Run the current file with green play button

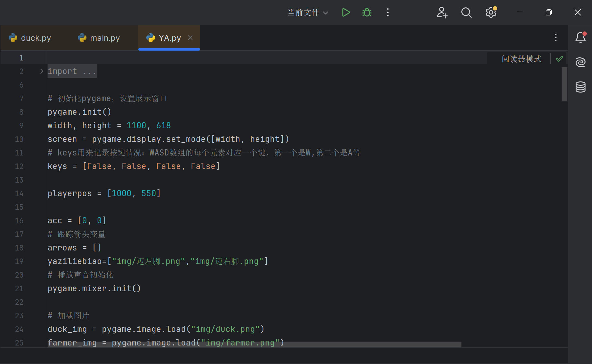tap(346, 12)
